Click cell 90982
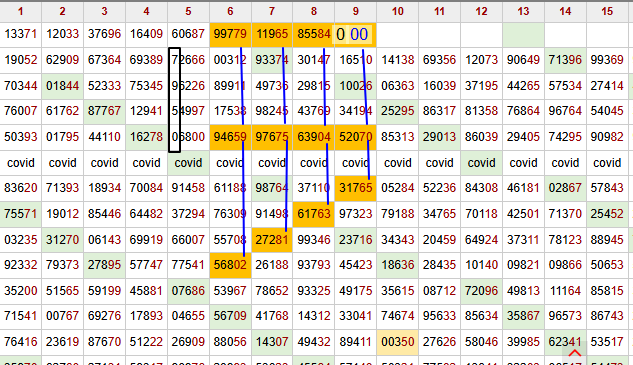 [x=607, y=137]
